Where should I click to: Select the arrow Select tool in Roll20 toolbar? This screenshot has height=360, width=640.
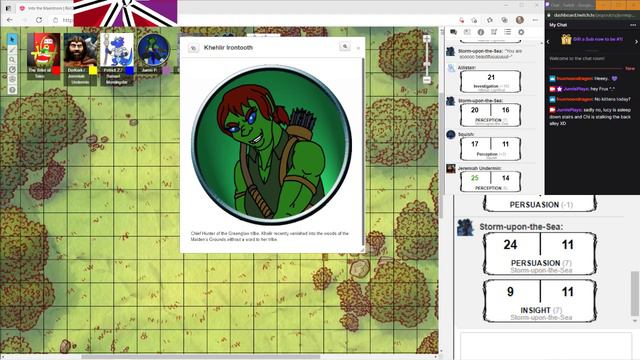12,40
